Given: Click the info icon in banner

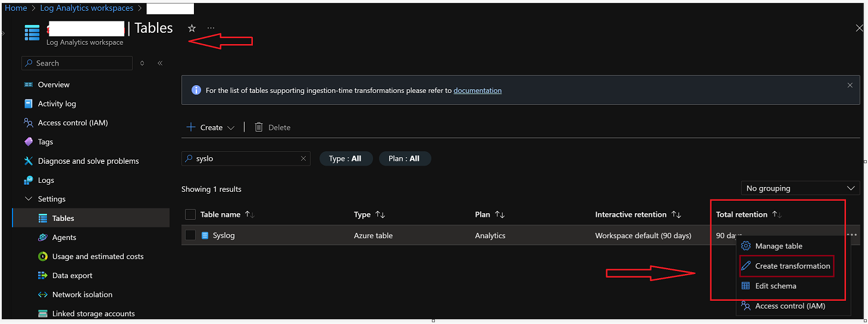Looking at the screenshot, I should click(196, 90).
